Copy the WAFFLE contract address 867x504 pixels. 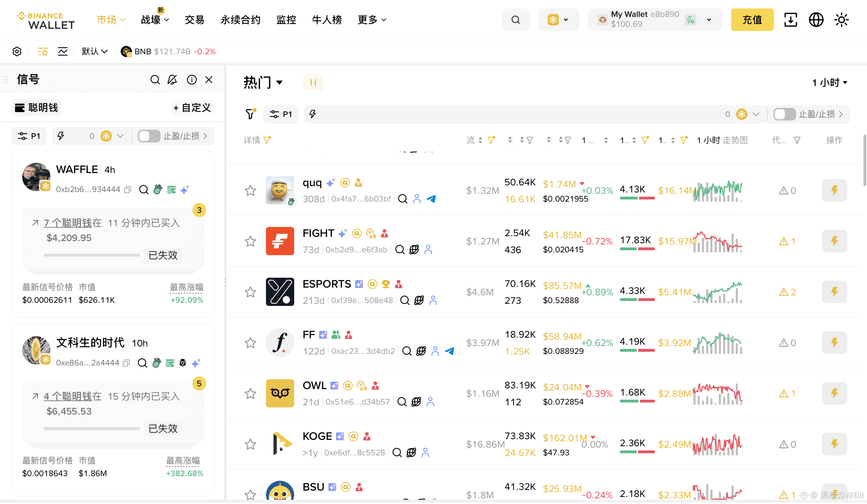coord(128,190)
